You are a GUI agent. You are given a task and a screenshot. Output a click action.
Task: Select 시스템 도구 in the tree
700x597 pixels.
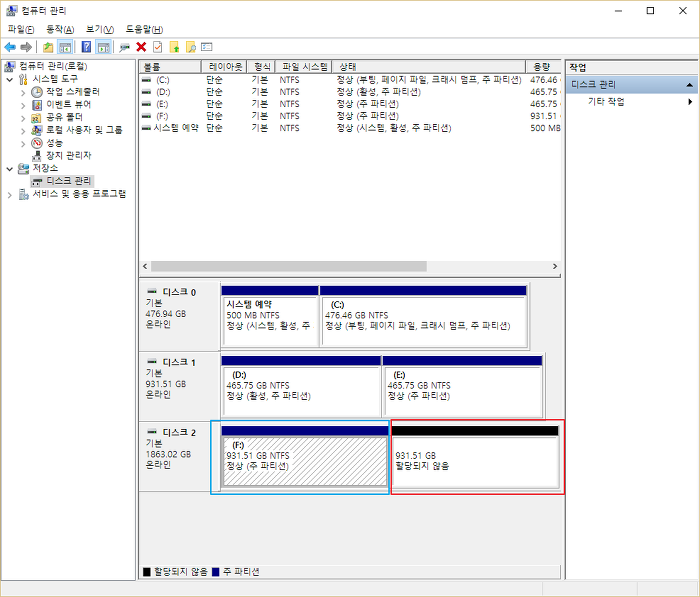click(x=55, y=79)
